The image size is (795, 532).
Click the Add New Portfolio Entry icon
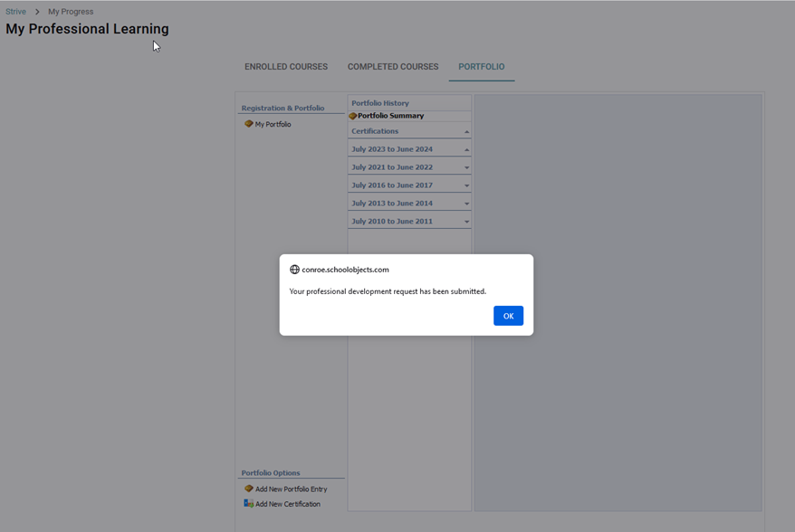tap(249, 489)
